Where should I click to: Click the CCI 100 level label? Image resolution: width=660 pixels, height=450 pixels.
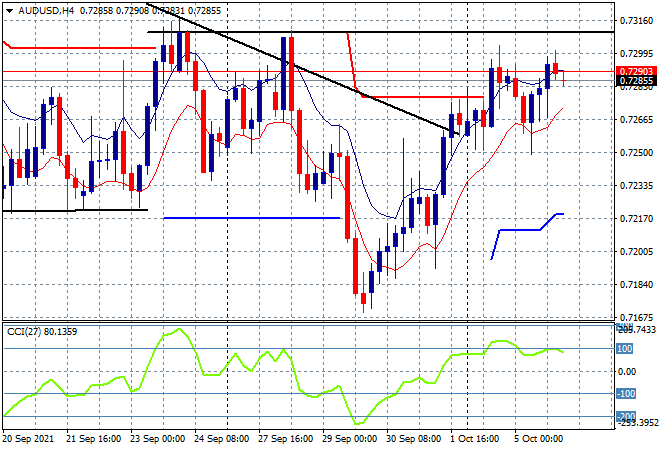coord(625,349)
